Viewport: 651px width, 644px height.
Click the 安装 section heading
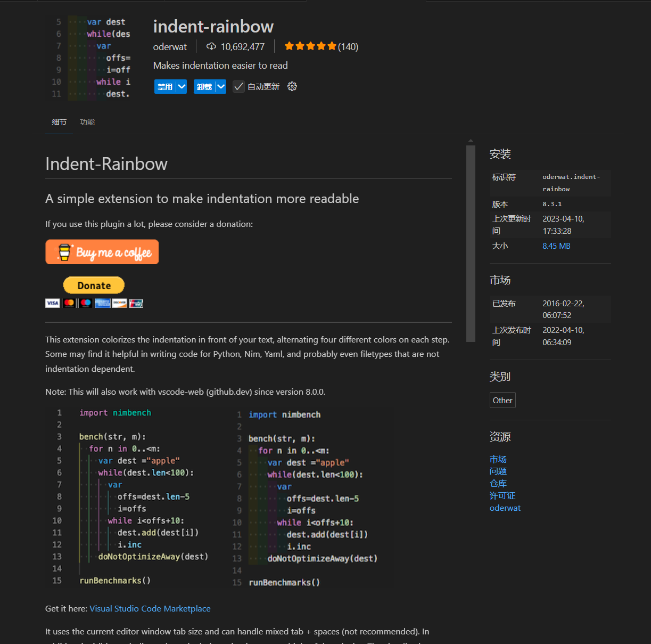(500, 154)
